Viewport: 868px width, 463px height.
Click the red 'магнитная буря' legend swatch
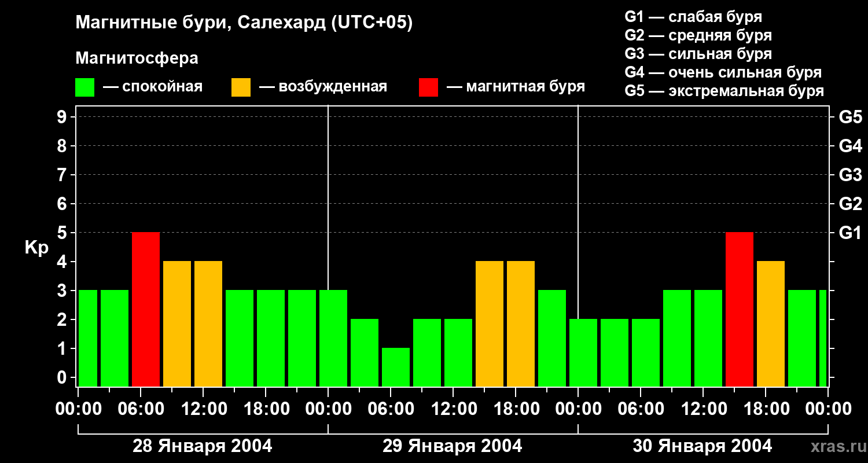(428, 87)
